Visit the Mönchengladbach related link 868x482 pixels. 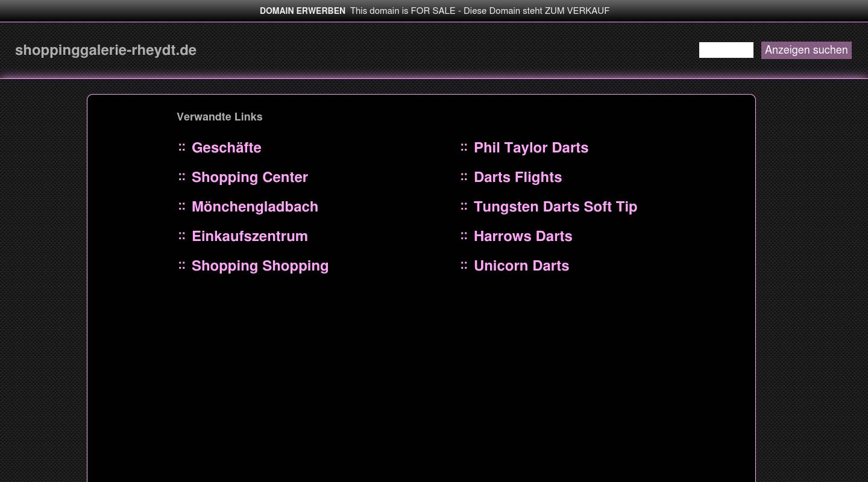tap(254, 207)
